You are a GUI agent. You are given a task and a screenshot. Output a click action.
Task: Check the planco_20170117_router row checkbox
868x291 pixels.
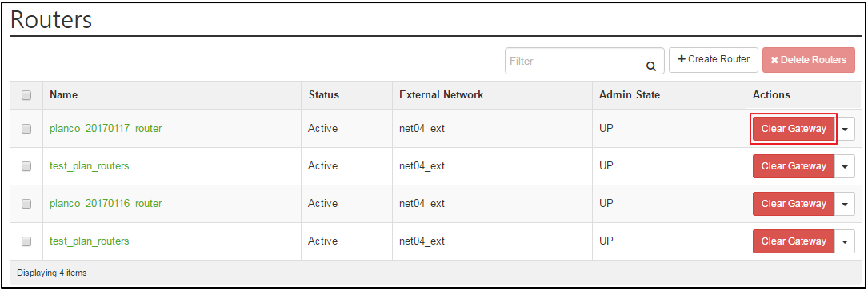(x=26, y=129)
